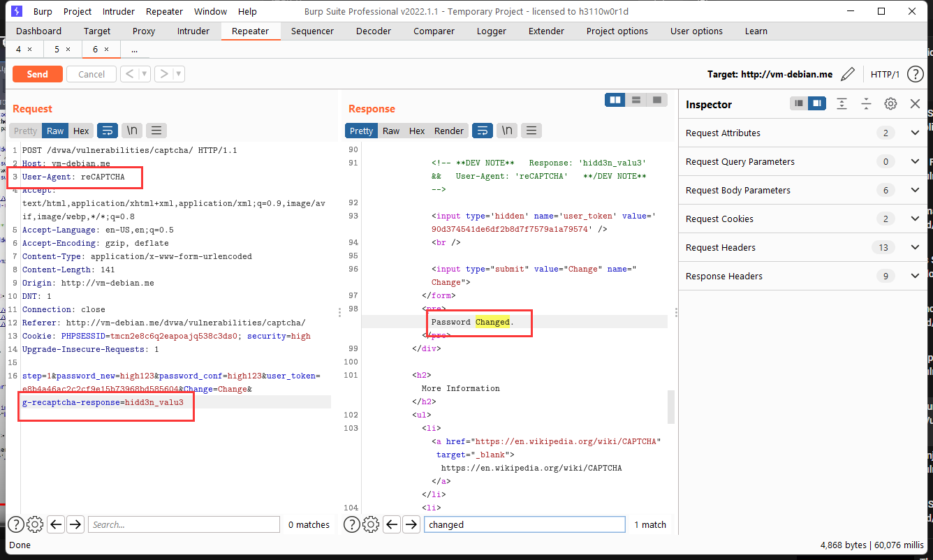Click Response search help question icon

352,524
